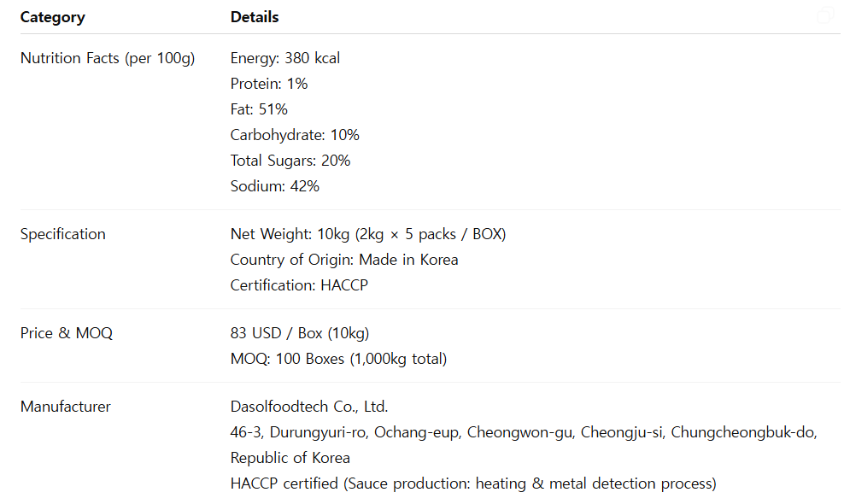The height and width of the screenshot is (504, 850).
Task: Select the Manufacturer row label
Action: point(66,407)
